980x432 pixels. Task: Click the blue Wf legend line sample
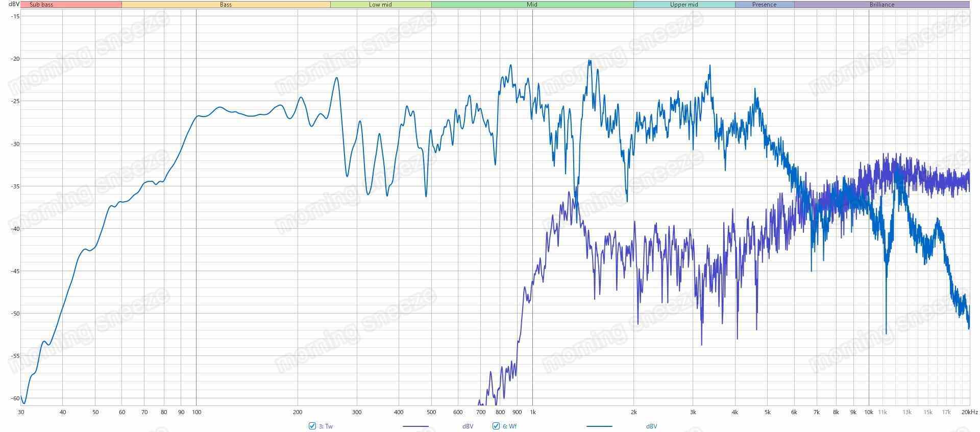[x=599, y=426]
